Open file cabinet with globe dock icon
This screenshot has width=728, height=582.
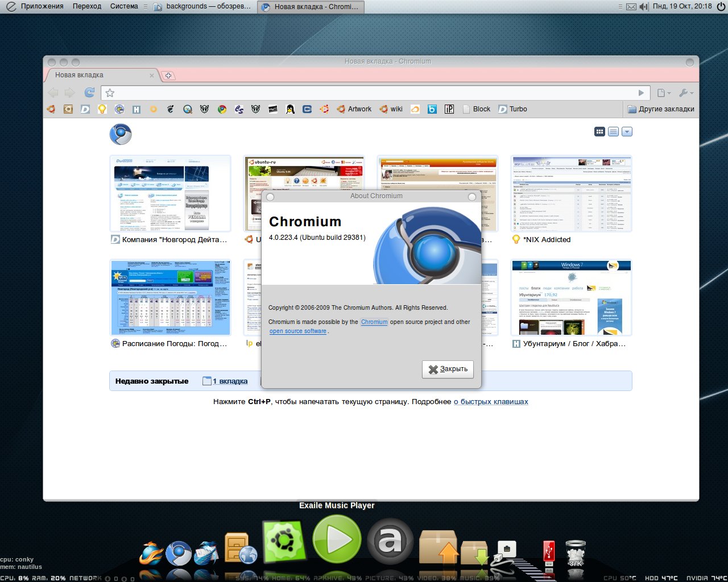(240, 549)
